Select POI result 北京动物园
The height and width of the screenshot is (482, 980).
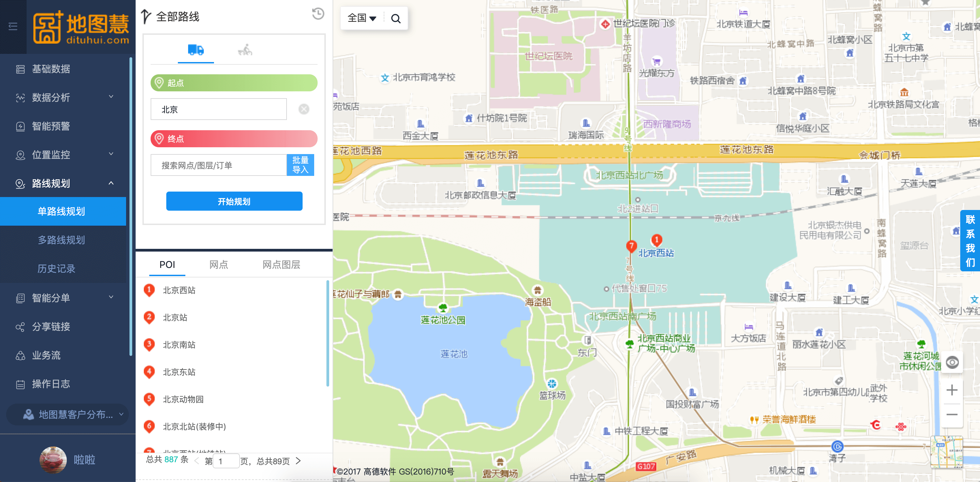click(x=183, y=400)
